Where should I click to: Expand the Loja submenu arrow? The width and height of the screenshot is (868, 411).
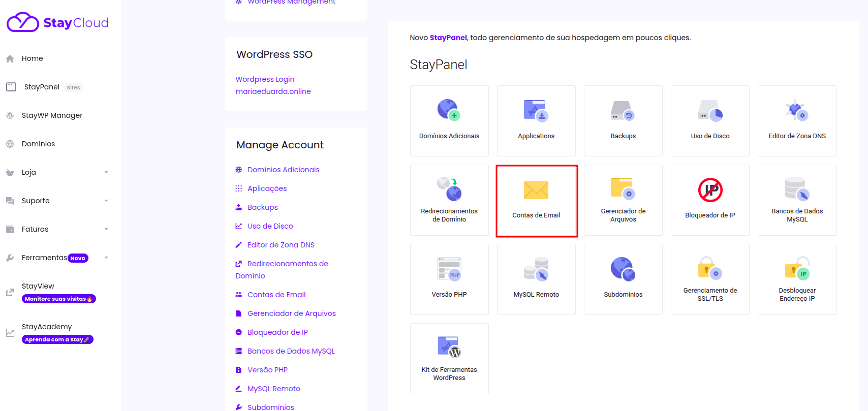[106, 172]
